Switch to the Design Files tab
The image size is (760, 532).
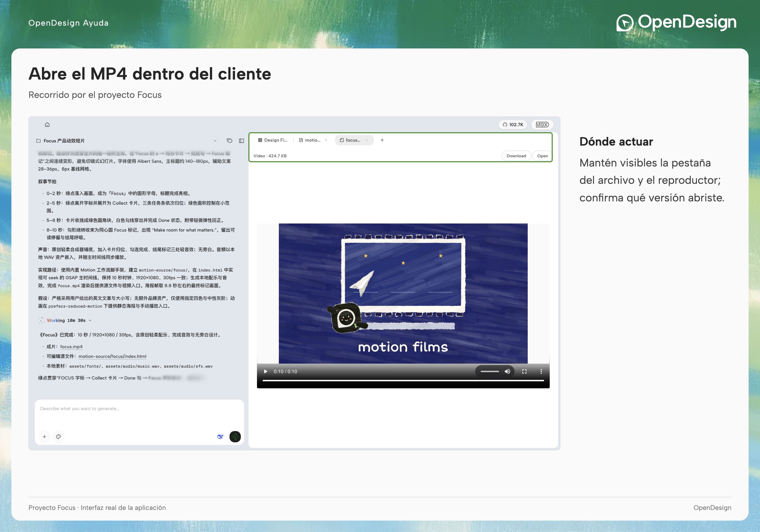click(273, 140)
